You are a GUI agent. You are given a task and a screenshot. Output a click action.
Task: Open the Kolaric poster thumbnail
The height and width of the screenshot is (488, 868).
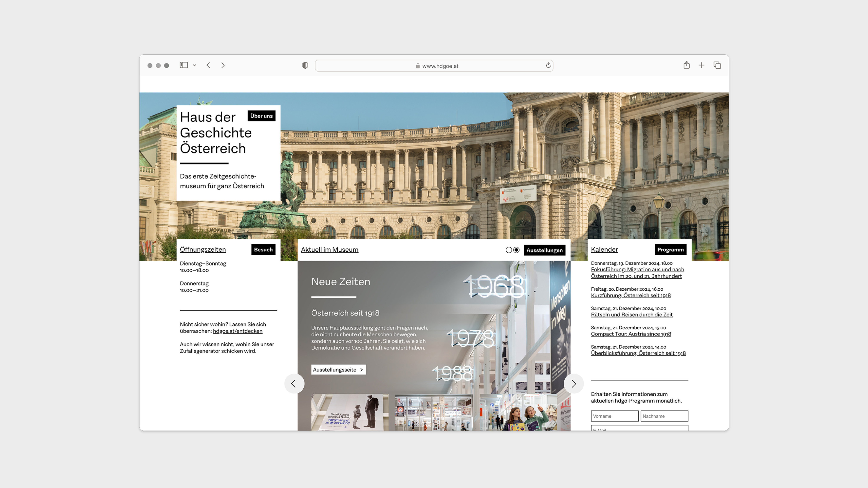350,412
